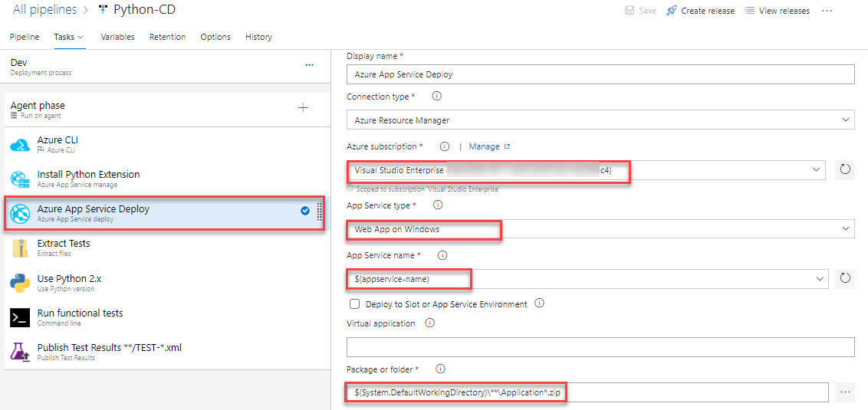Show info for Connection type
Image resolution: width=868 pixels, height=410 pixels.
tap(436, 97)
